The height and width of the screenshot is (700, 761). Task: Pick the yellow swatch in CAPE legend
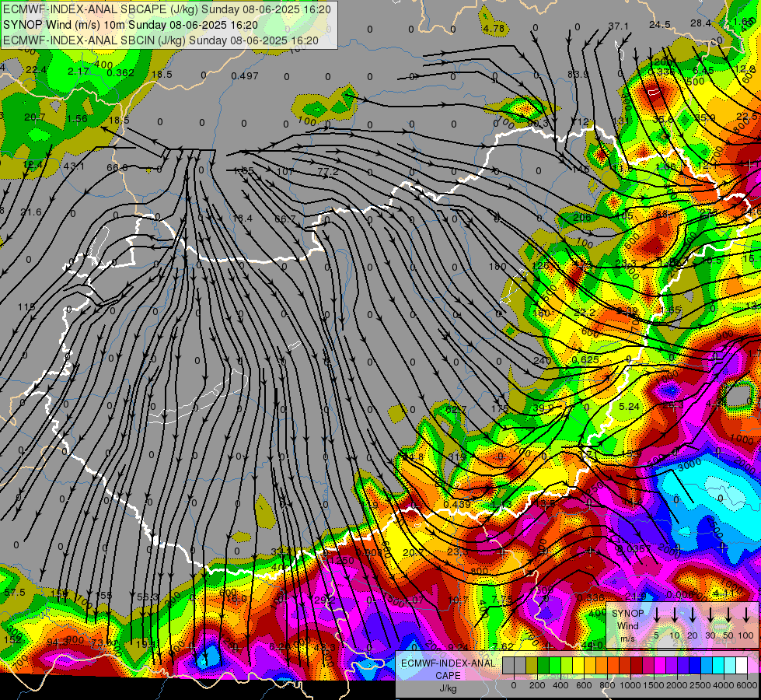[x=578, y=666]
